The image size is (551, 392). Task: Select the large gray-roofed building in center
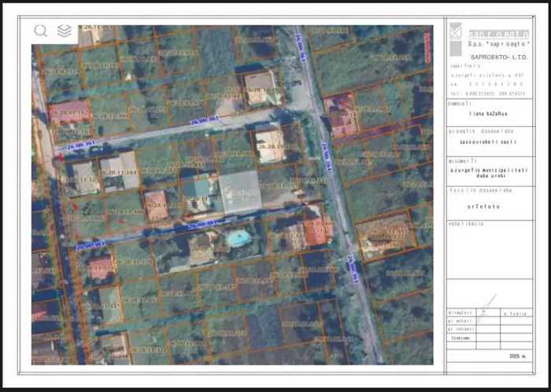point(240,191)
